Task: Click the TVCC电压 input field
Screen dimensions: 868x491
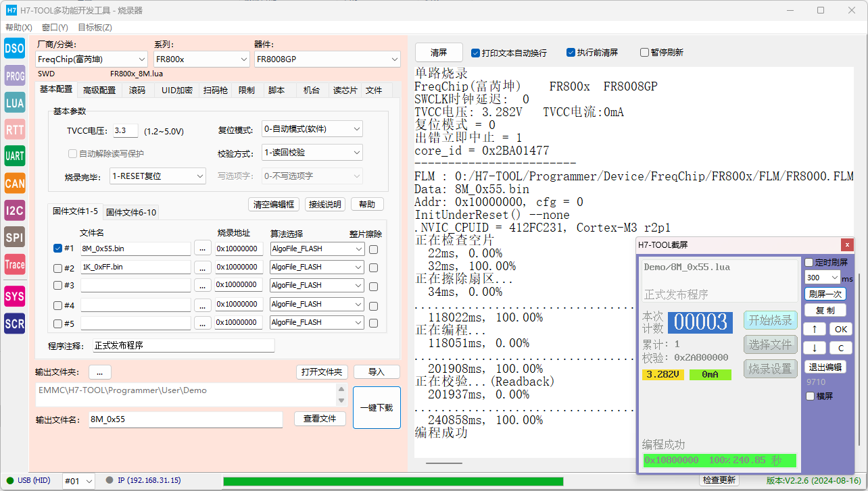Action: tap(125, 130)
